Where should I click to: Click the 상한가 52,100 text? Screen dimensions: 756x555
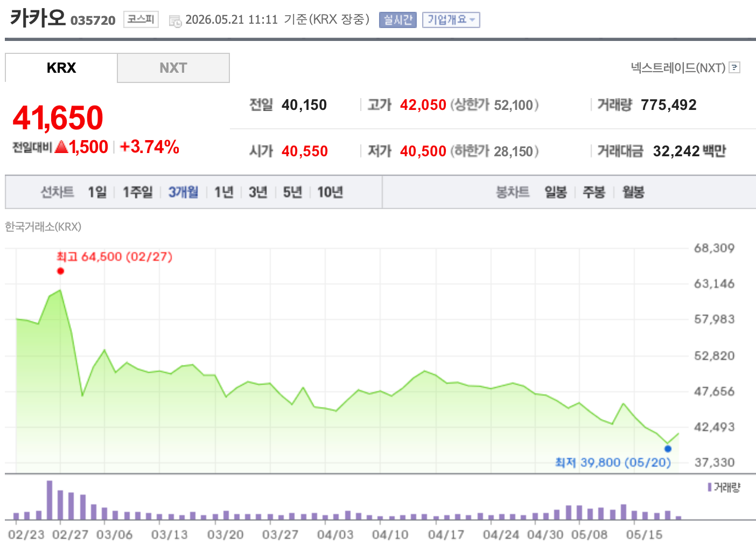click(x=494, y=105)
